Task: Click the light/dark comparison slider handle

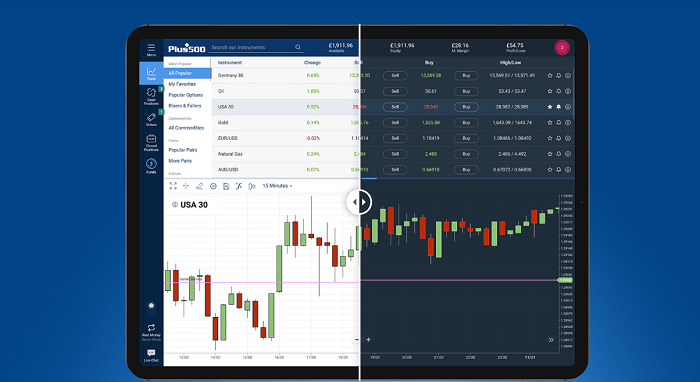Action: [x=359, y=202]
